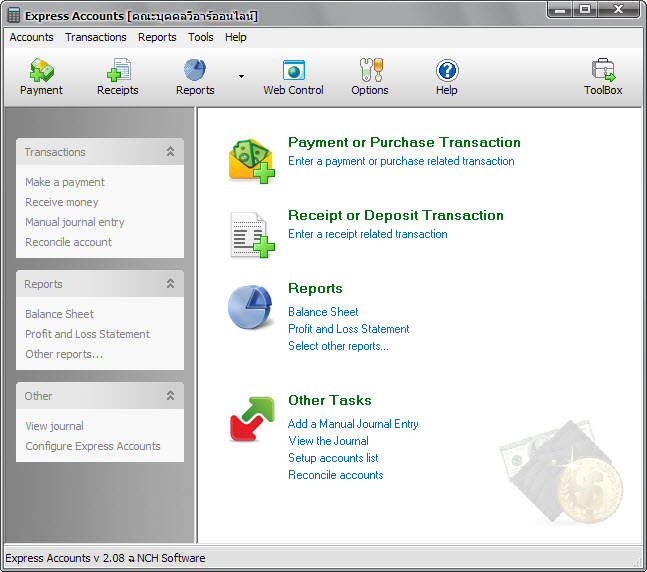Open the Transactions menu
Viewport: 647px width, 572px height.
[96, 37]
